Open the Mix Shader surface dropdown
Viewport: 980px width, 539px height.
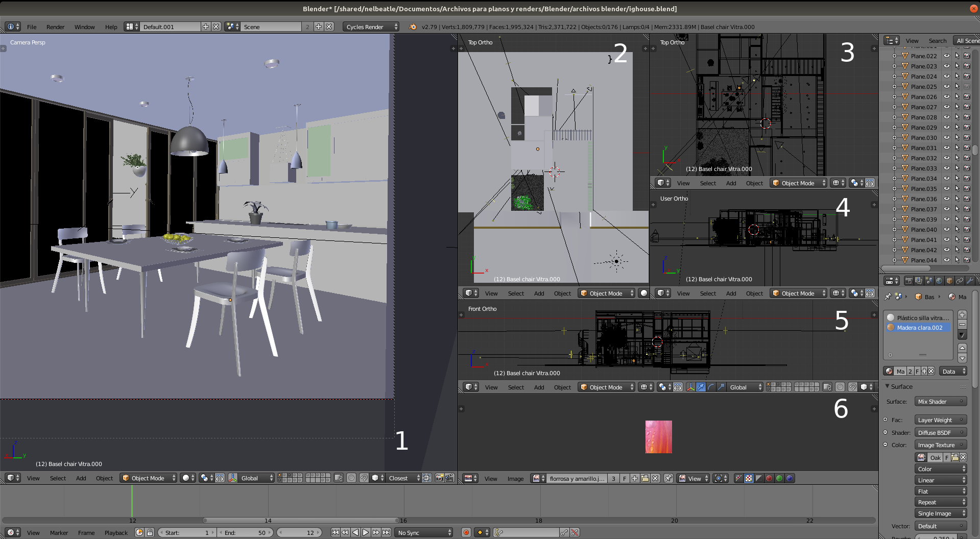coord(940,402)
